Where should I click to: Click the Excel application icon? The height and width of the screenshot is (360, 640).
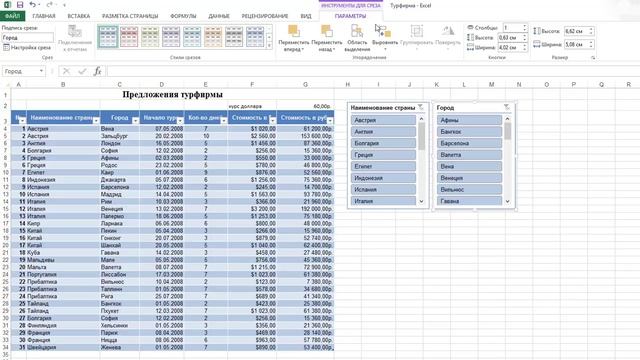(x=7, y=5)
